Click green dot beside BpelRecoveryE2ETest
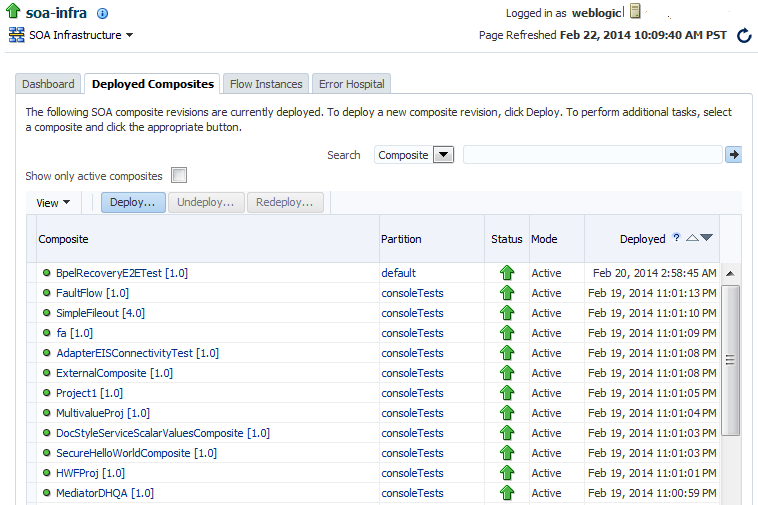 click(x=46, y=273)
